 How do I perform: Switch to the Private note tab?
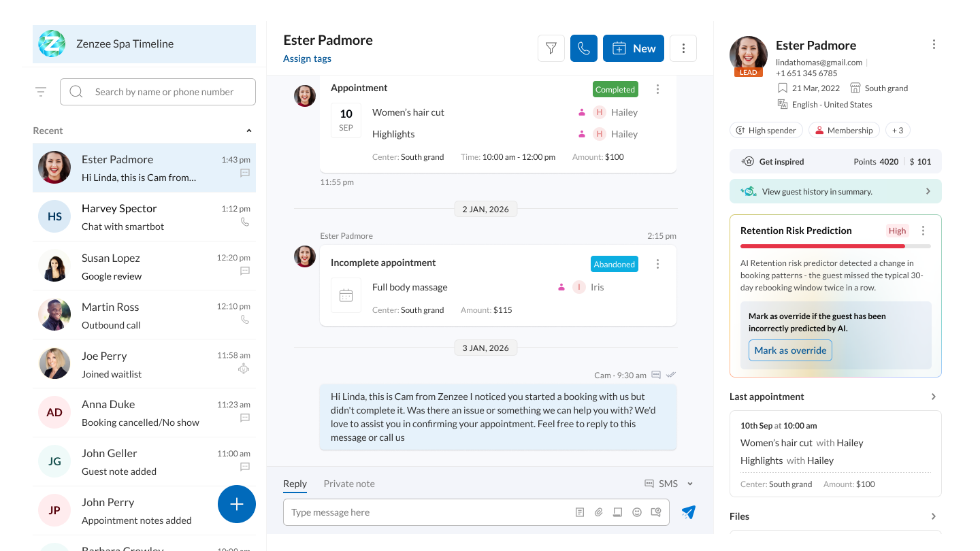(349, 484)
